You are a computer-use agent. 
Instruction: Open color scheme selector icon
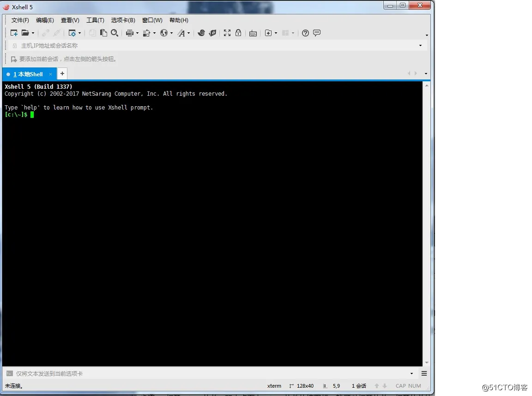point(146,33)
